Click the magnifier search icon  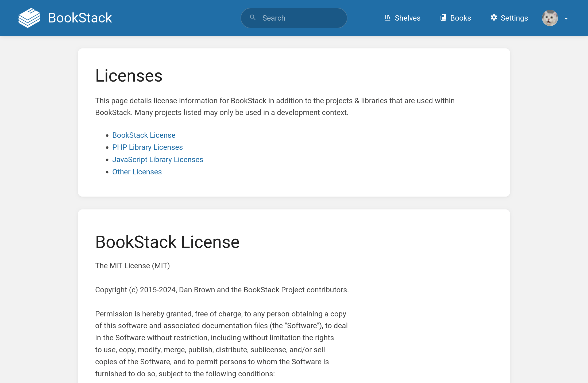[x=253, y=18]
